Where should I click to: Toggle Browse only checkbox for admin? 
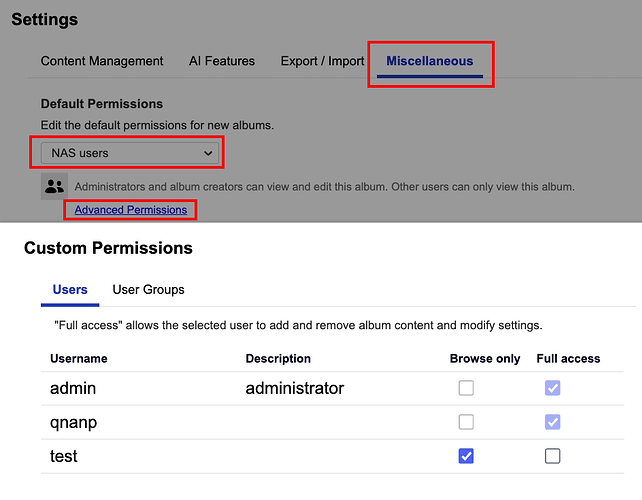pos(466,388)
